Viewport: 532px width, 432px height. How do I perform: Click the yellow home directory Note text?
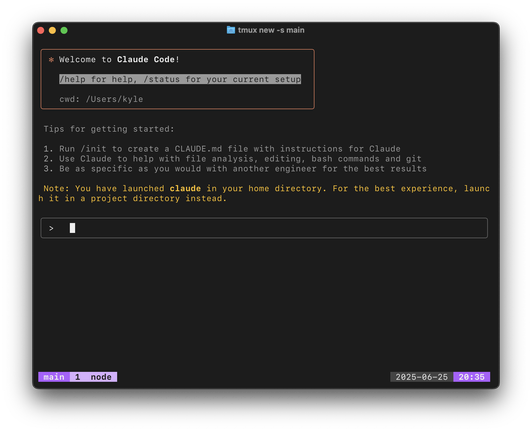(264, 193)
